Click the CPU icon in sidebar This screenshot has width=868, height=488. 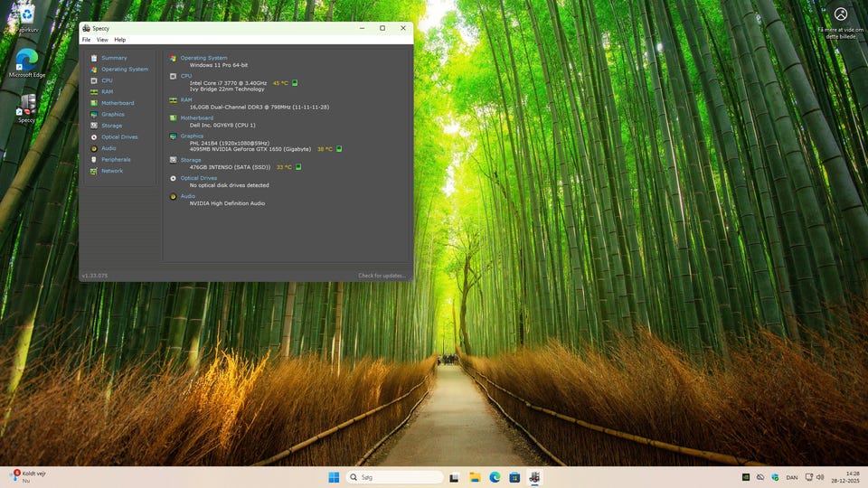click(94, 80)
